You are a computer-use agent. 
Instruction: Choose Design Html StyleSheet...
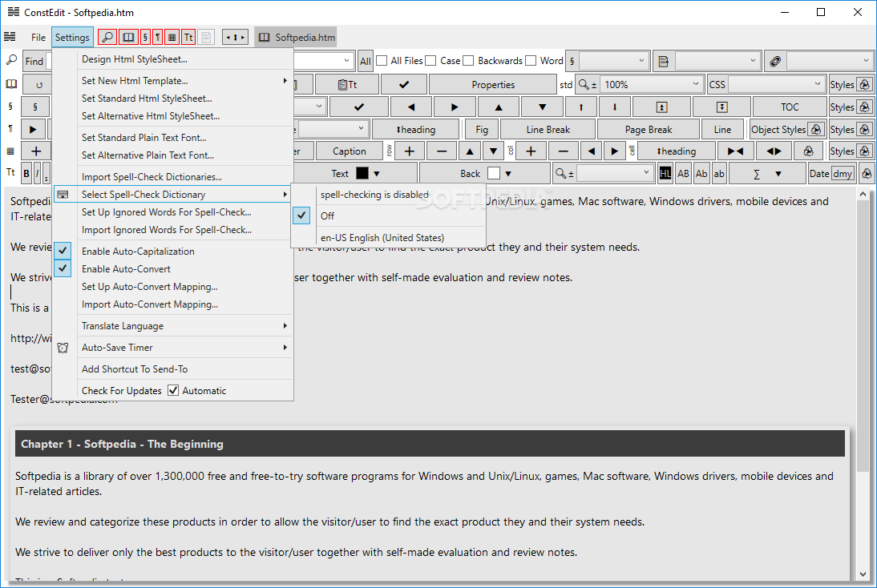click(173, 59)
